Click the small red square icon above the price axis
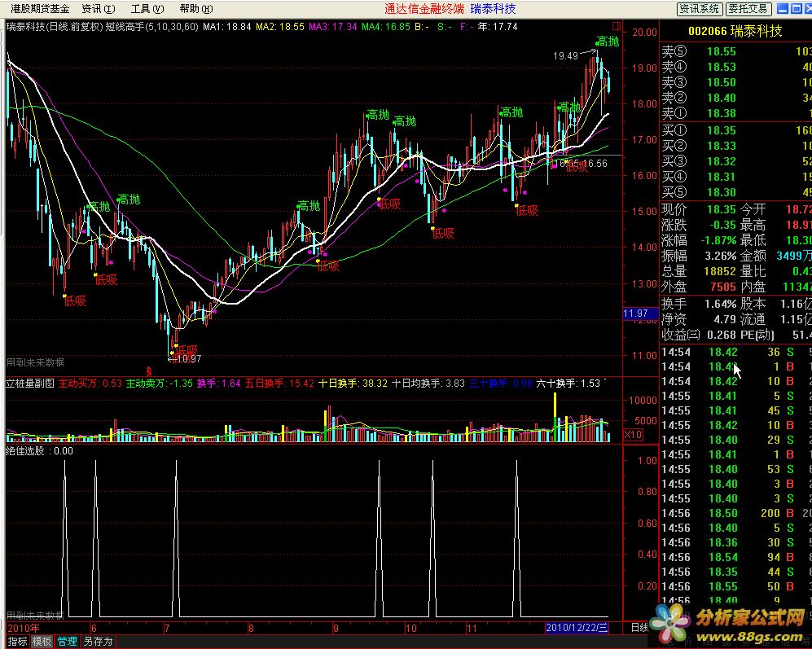Screen dimensions: 812x649 tap(617, 26)
